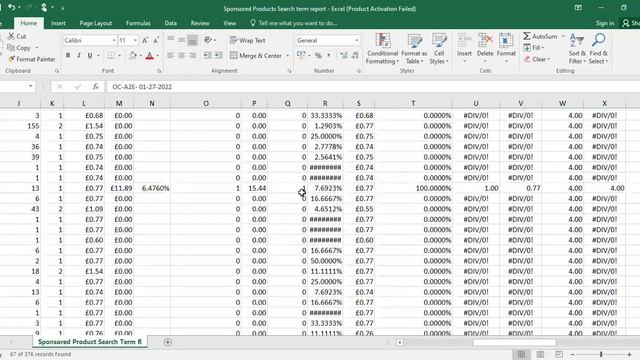The image size is (640, 360).
Task: Expand the Copy dropdown arrow
Action: point(36,48)
